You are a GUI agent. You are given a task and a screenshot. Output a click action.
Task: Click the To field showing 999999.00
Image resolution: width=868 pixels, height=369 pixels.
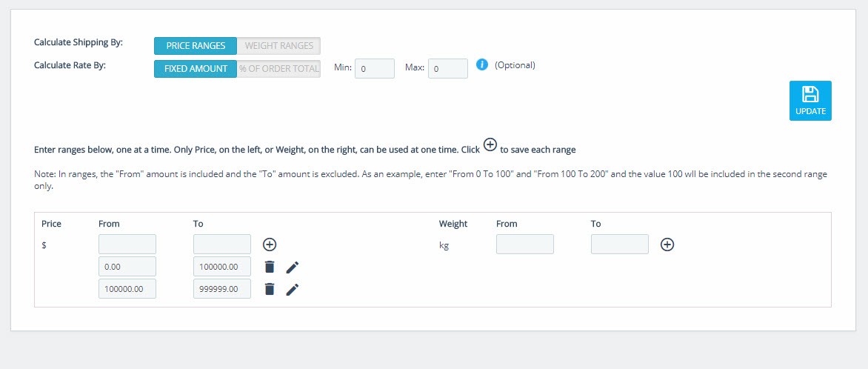(222, 289)
